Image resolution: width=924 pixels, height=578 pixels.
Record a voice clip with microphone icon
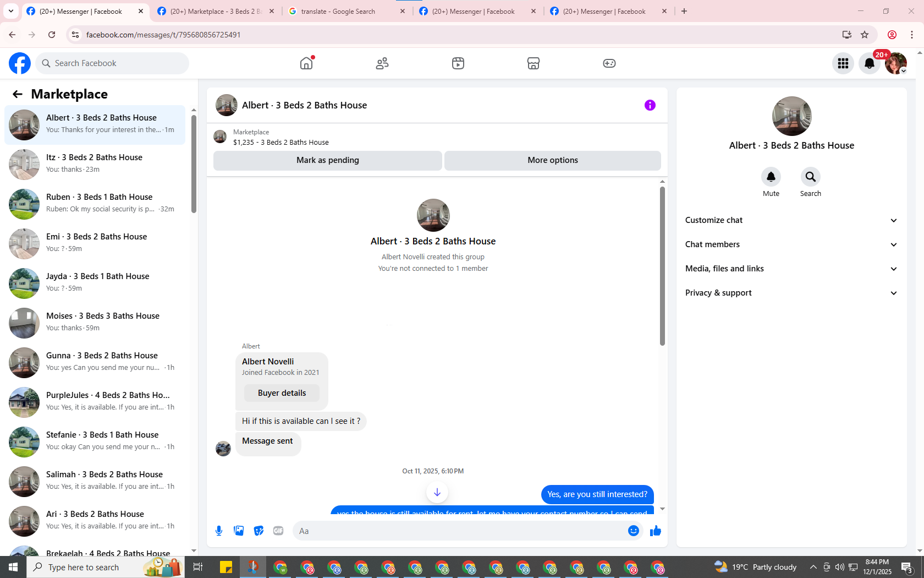pos(219,531)
